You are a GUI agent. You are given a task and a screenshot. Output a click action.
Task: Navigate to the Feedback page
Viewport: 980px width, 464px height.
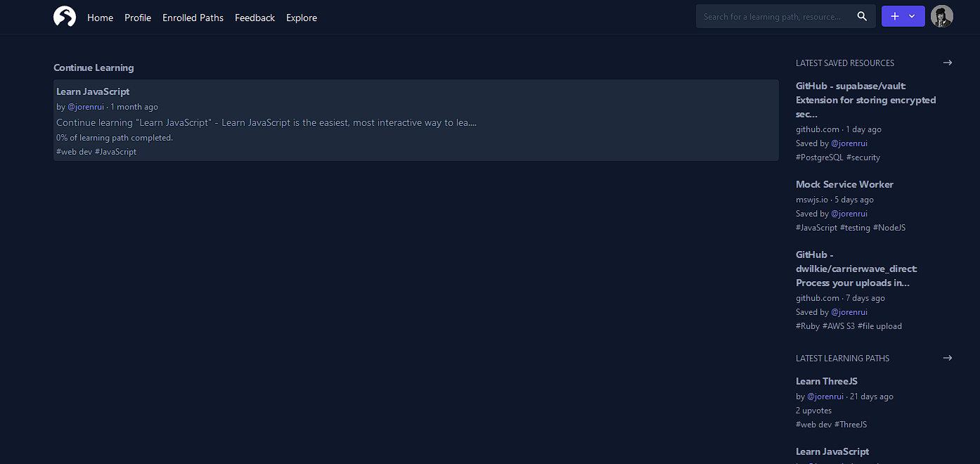[254, 18]
